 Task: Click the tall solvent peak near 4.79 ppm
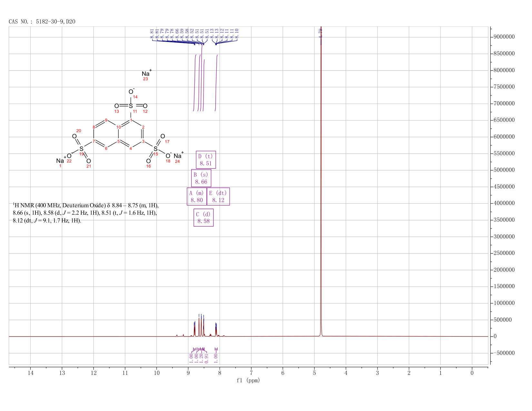click(x=321, y=181)
